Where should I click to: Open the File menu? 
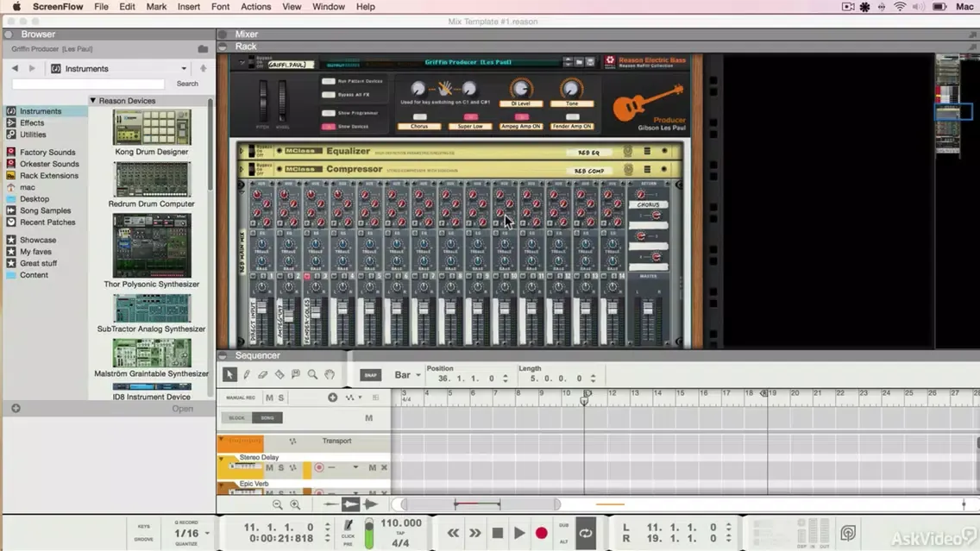(101, 7)
